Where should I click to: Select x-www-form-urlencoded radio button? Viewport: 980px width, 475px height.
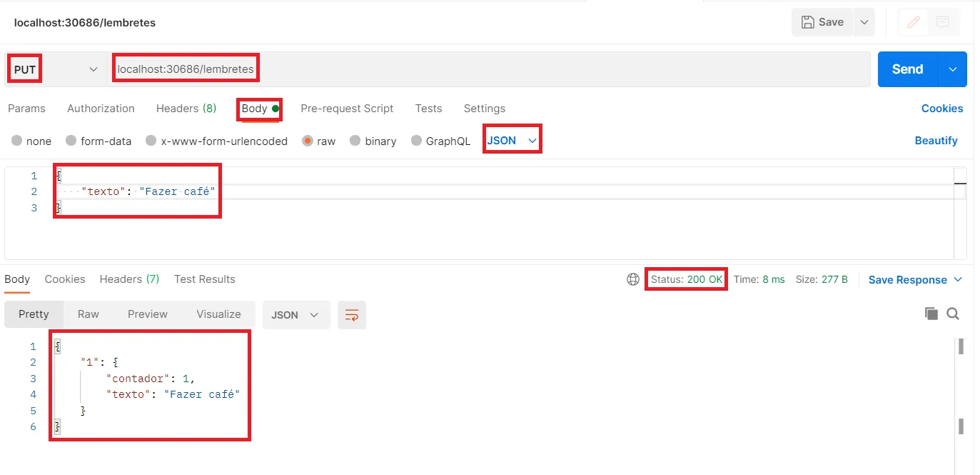click(x=151, y=141)
